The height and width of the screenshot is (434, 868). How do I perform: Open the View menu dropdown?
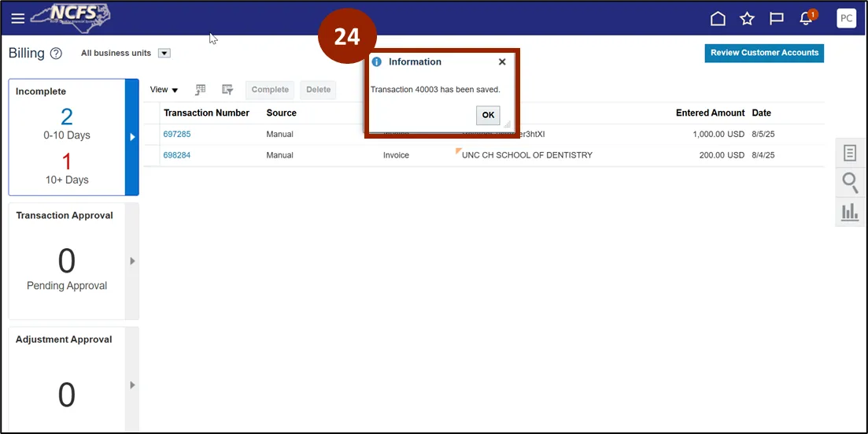pos(164,90)
